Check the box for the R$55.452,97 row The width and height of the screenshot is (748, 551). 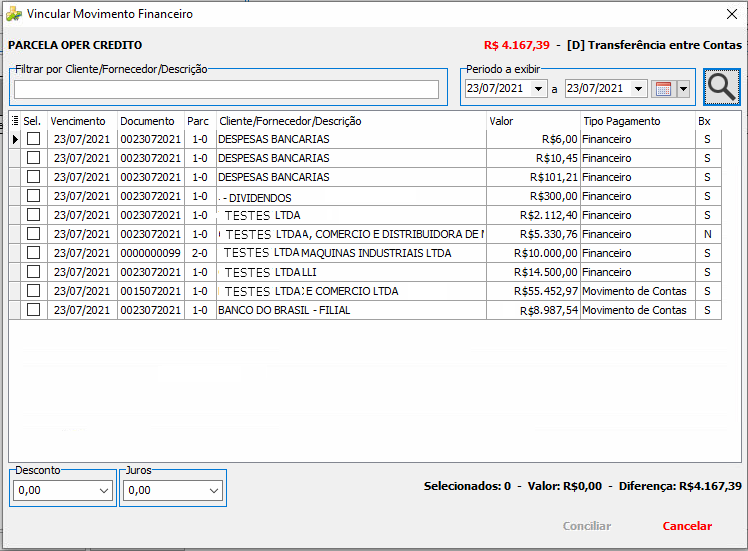click(x=33, y=291)
